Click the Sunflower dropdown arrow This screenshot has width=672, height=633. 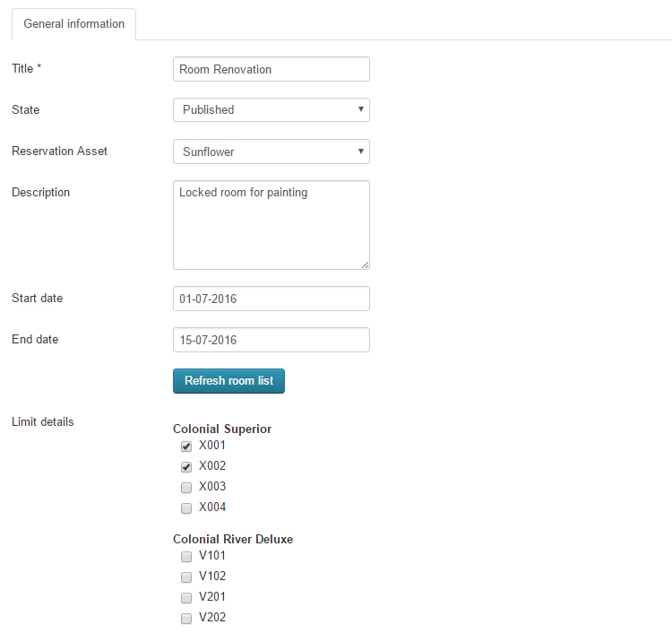point(360,152)
